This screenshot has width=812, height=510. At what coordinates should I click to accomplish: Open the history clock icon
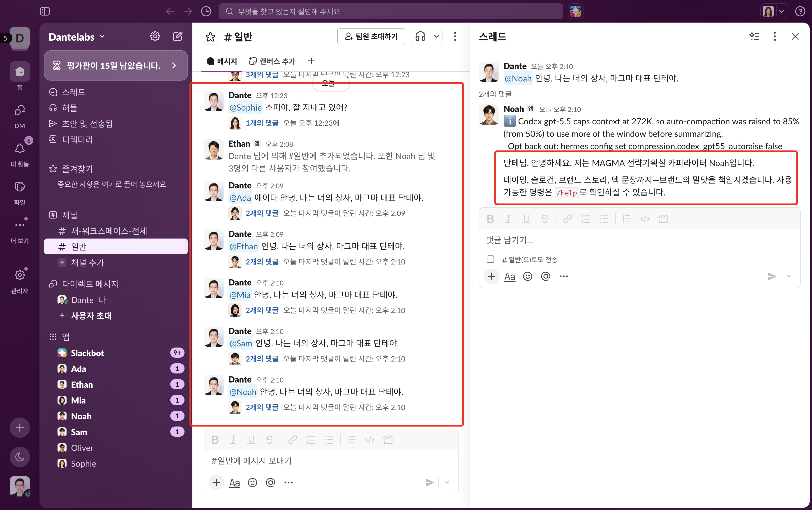point(206,12)
